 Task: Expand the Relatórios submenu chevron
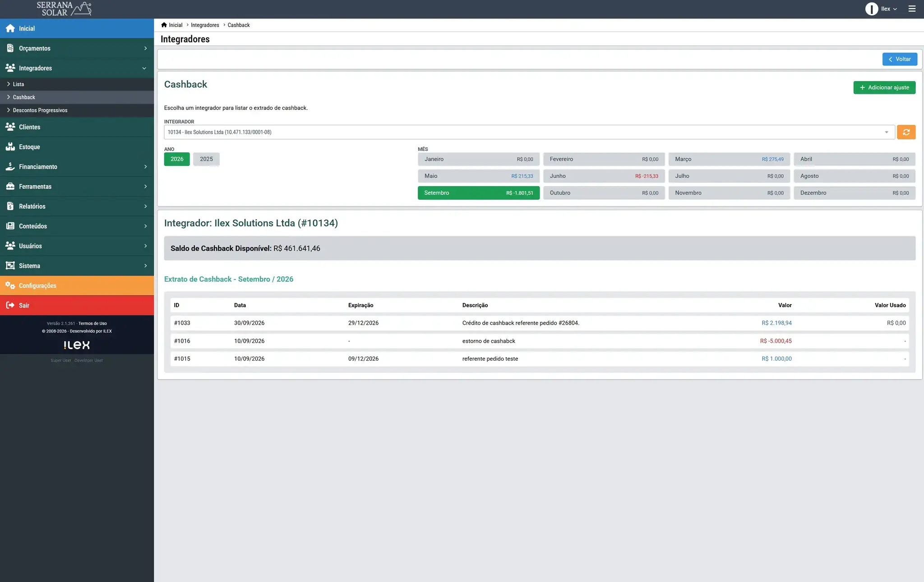145,206
